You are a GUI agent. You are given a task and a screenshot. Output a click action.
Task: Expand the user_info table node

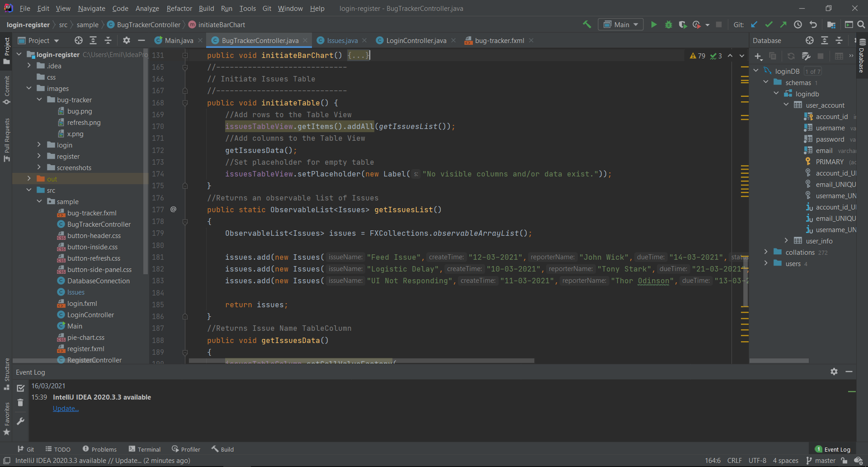pyautogui.click(x=786, y=241)
